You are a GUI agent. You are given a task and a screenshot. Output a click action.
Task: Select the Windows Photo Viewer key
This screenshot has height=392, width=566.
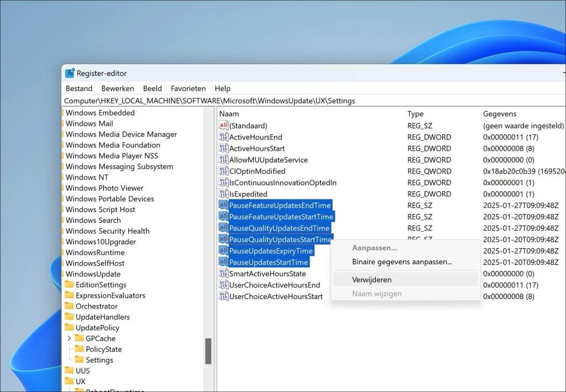pyautogui.click(x=104, y=188)
